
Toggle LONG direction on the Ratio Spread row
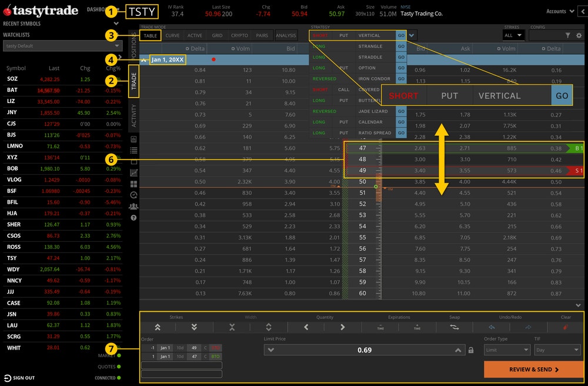pos(319,133)
